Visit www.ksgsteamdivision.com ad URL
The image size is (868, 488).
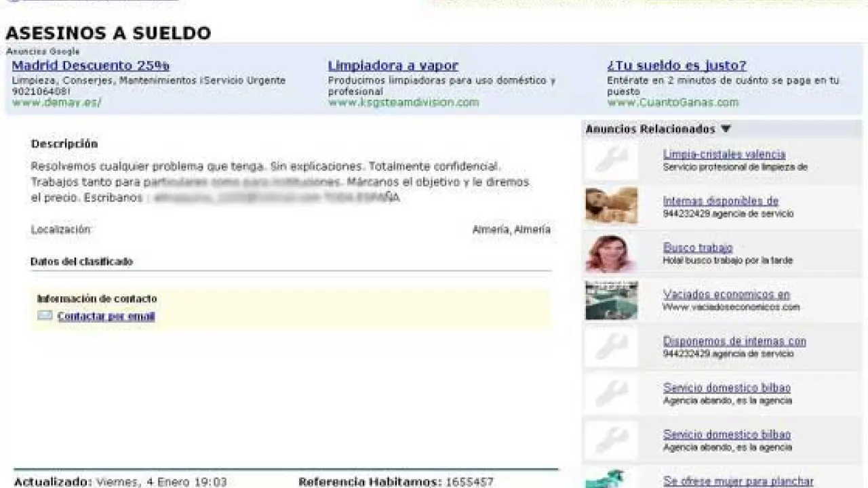tap(403, 102)
